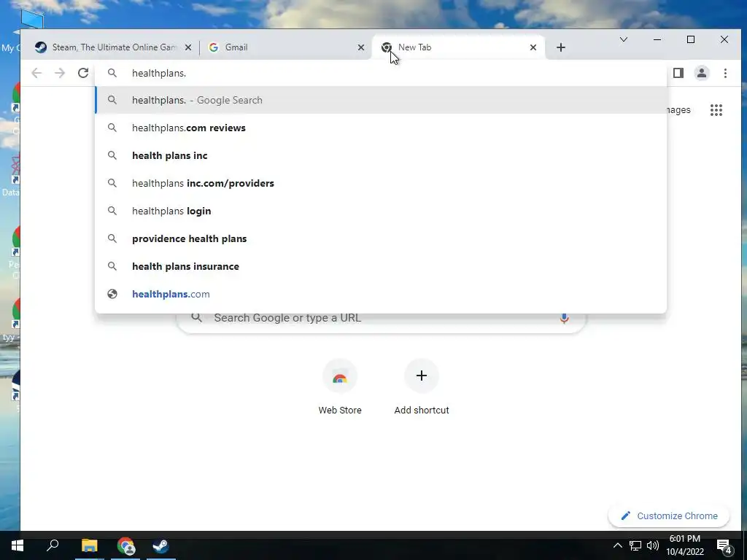
Task: Open Windows taskbar search
Action: click(53, 545)
